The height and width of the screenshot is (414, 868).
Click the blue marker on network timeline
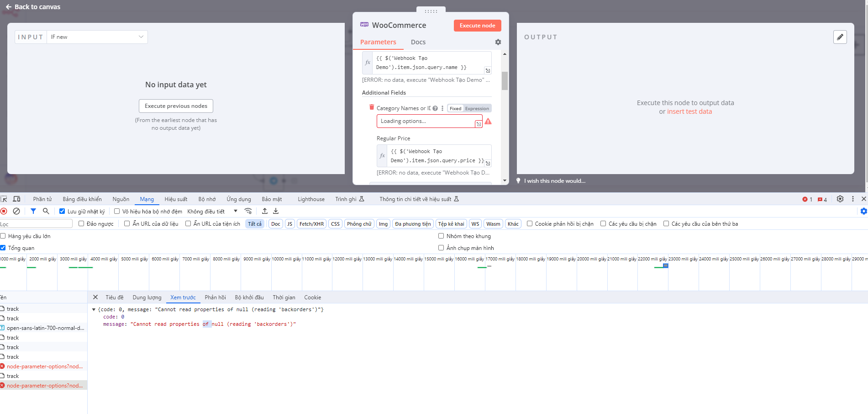click(666, 265)
